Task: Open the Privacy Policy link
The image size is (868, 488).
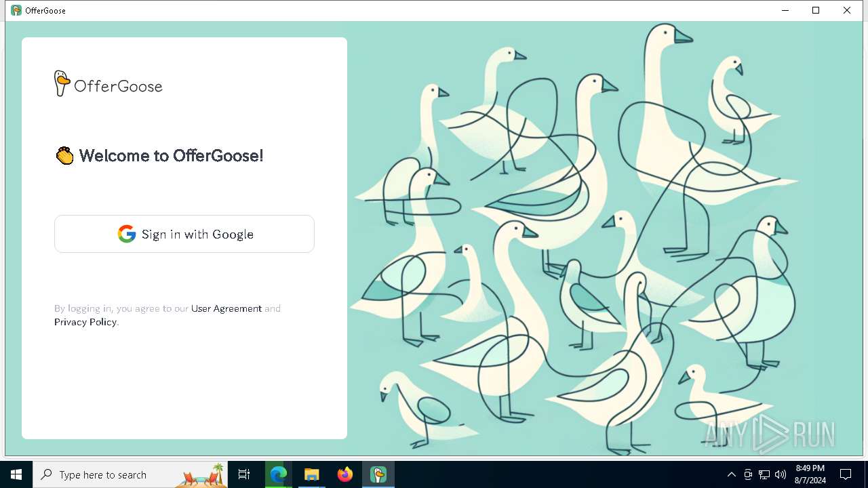Action: coord(85,322)
